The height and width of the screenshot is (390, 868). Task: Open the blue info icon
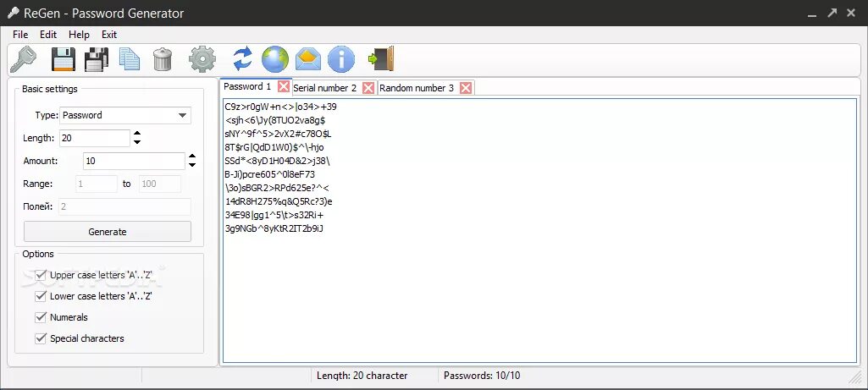click(x=341, y=59)
